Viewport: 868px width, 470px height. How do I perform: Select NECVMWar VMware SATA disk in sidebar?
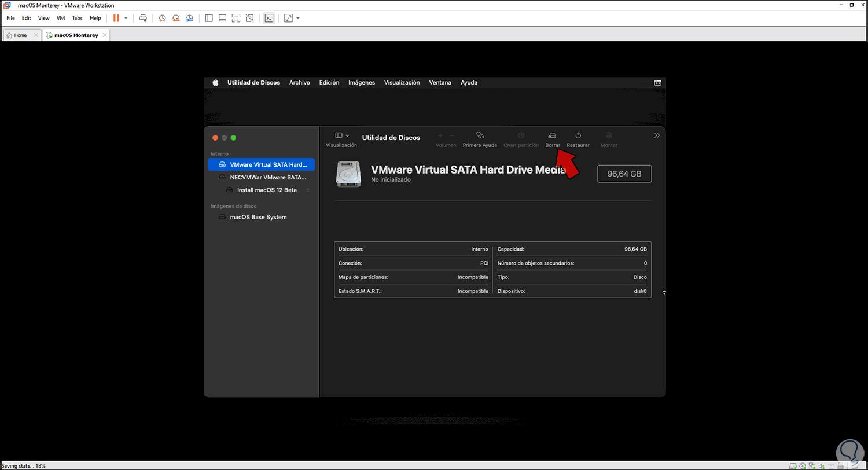pyautogui.click(x=261, y=177)
